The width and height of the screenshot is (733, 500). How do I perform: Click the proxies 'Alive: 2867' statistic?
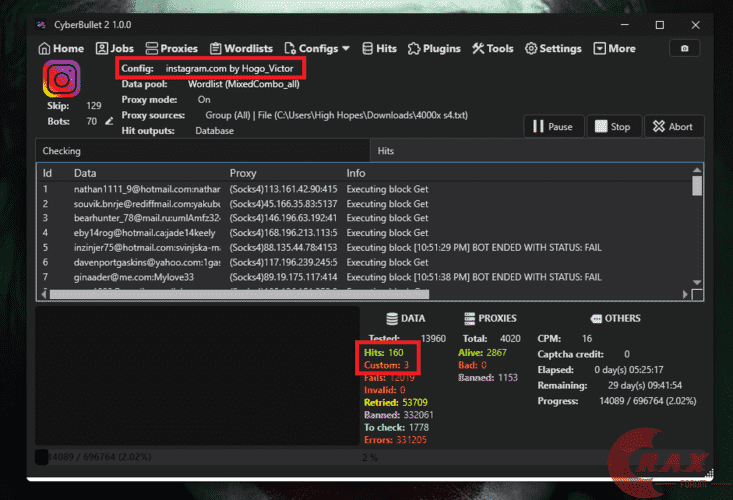tap(482, 353)
